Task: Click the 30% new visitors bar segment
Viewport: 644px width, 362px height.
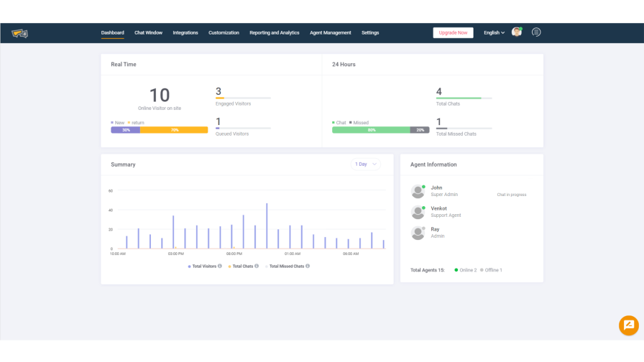Action: pyautogui.click(x=126, y=130)
